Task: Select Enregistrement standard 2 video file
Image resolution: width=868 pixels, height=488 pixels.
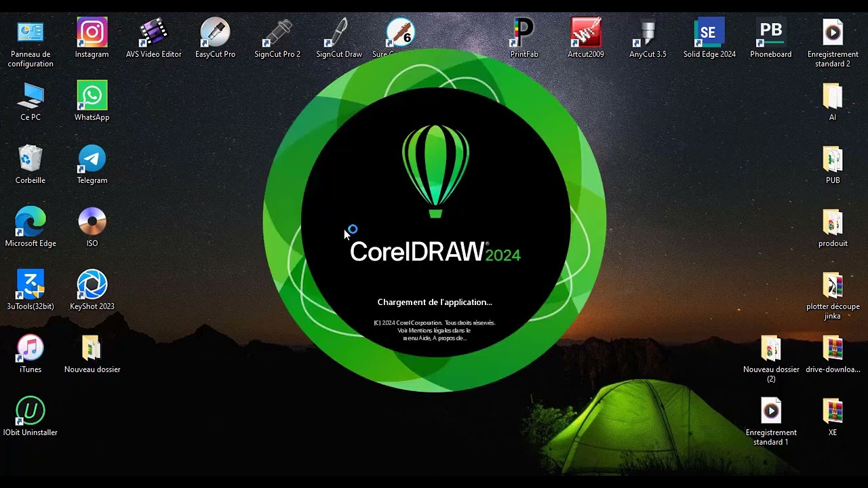Action: coord(833,43)
